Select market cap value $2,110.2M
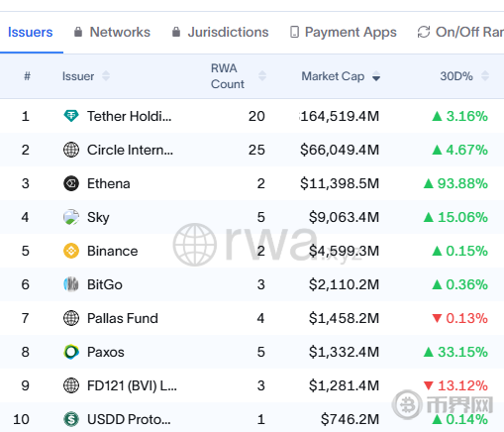504x432 pixels. [x=344, y=284]
